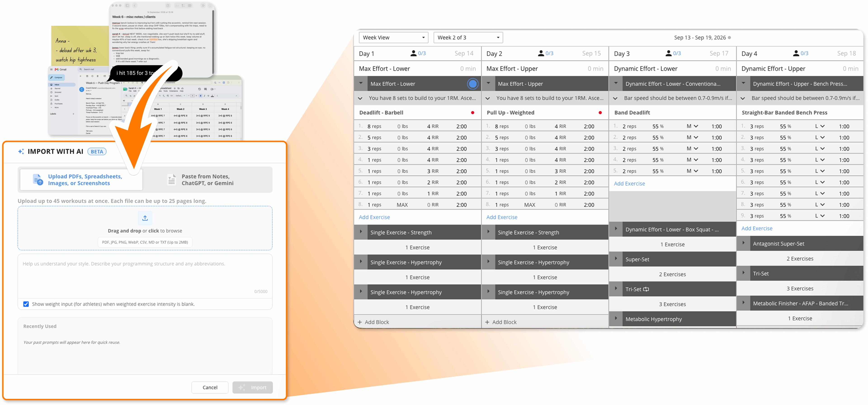Screen dimensions: 868x405
Task: Open the Week View dropdown
Action: click(394, 38)
